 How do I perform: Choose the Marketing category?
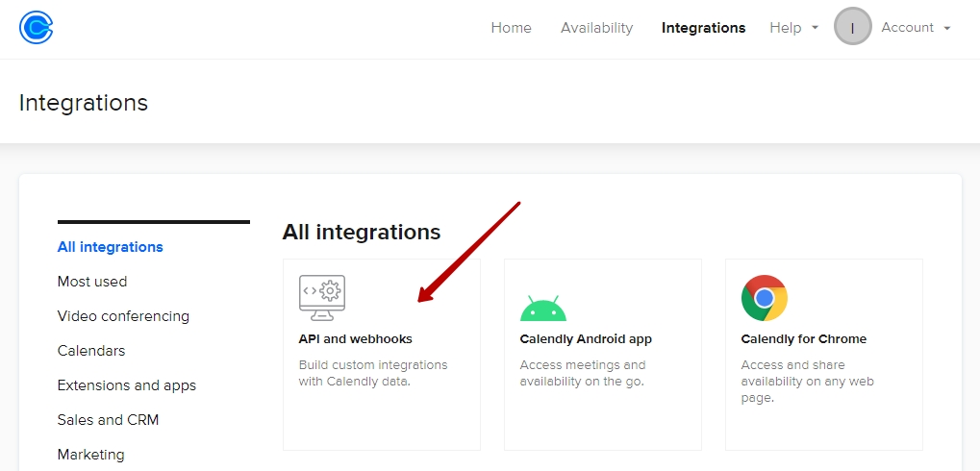pyautogui.click(x=90, y=454)
